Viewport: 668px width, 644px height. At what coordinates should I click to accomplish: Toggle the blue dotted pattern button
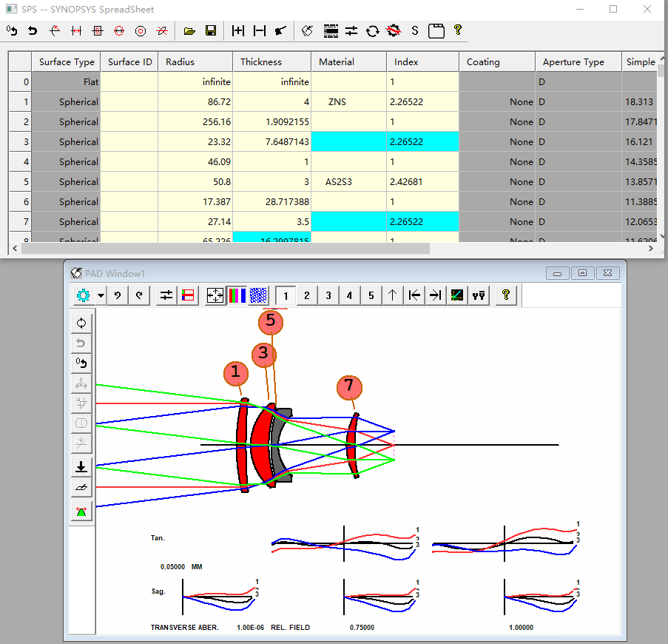[x=258, y=295]
